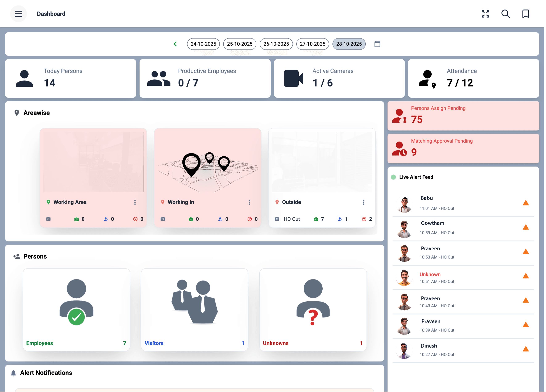Open the Productive Employees card
546x392 pixels.
click(x=205, y=79)
